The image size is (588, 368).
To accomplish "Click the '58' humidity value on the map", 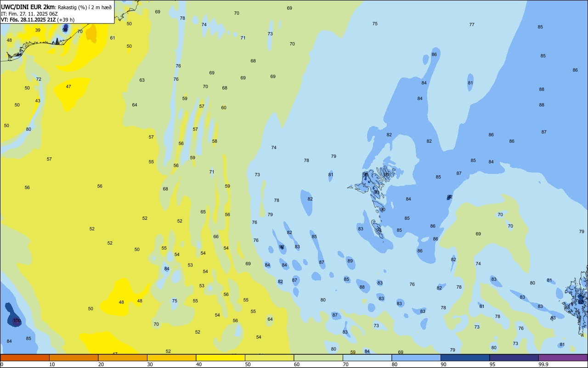I will (x=215, y=141).
